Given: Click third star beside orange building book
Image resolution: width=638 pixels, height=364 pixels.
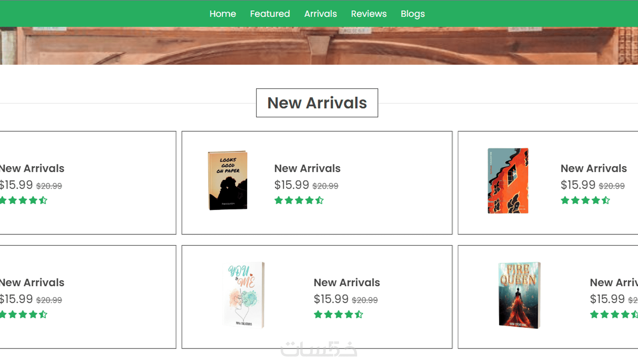Looking at the screenshot, I should pos(585,200).
